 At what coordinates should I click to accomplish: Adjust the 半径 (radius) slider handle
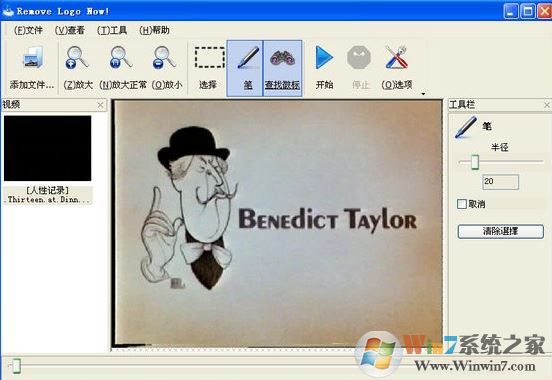[x=475, y=162]
